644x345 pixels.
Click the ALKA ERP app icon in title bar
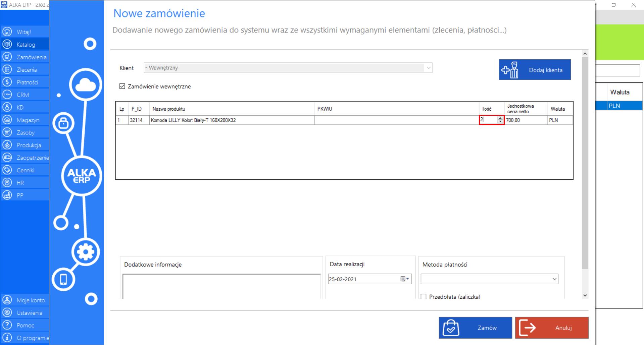4,5
